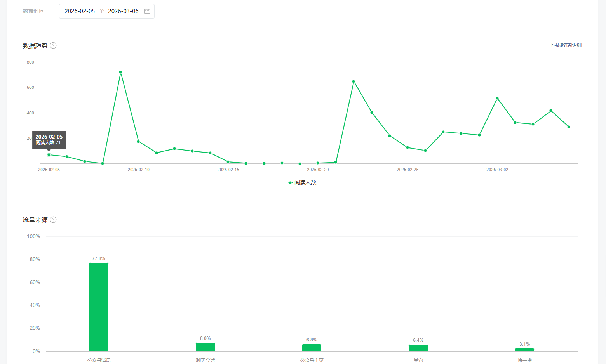This screenshot has height=364, width=606.
Task: Click the 其它 6.4% bar
Action: coord(418,348)
